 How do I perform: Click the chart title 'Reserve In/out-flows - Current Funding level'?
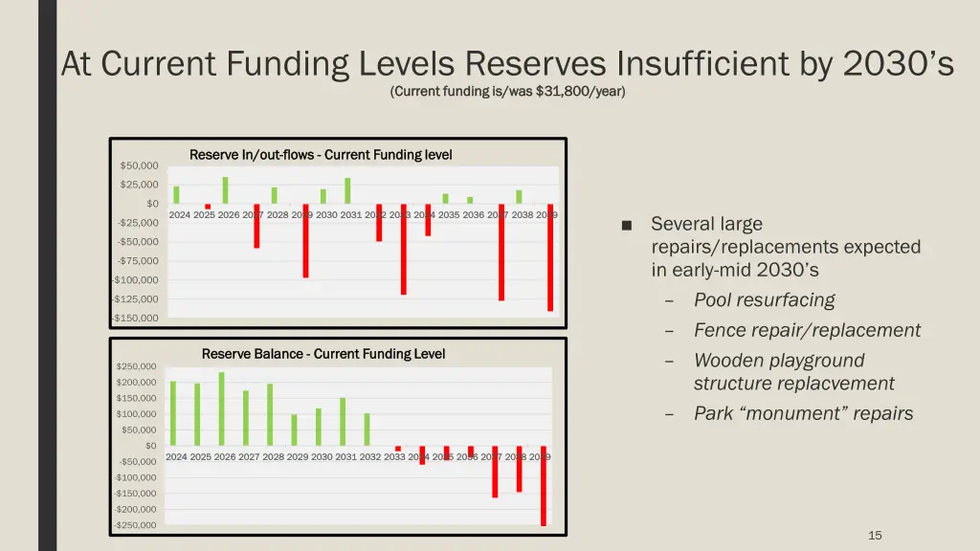tap(321, 154)
